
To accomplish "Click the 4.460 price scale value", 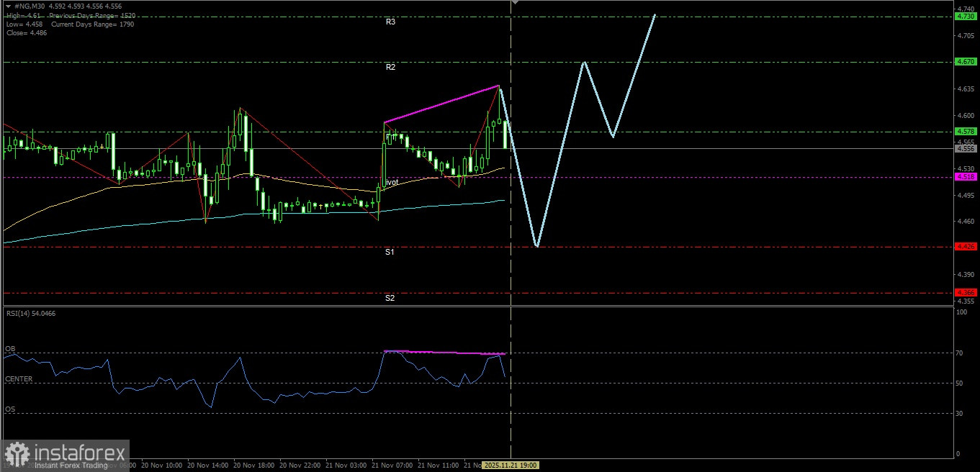I will (x=966, y=222).
